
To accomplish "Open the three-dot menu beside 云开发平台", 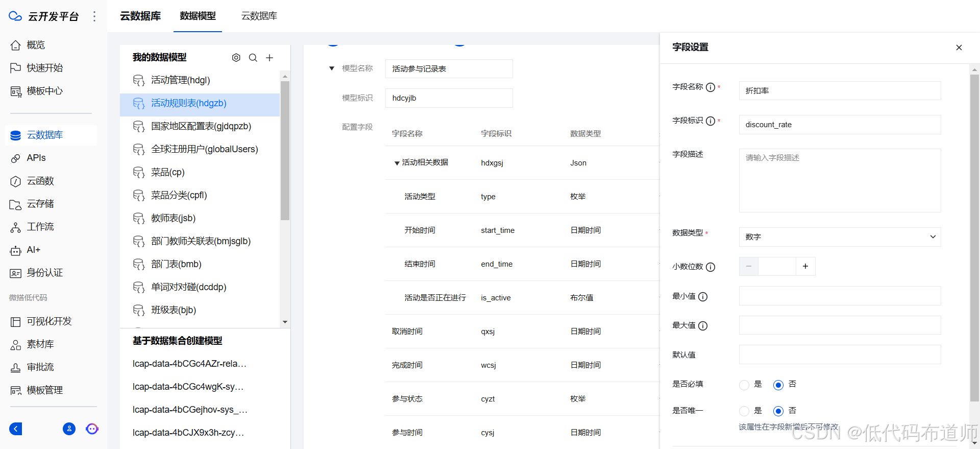I will click(94, 16).
